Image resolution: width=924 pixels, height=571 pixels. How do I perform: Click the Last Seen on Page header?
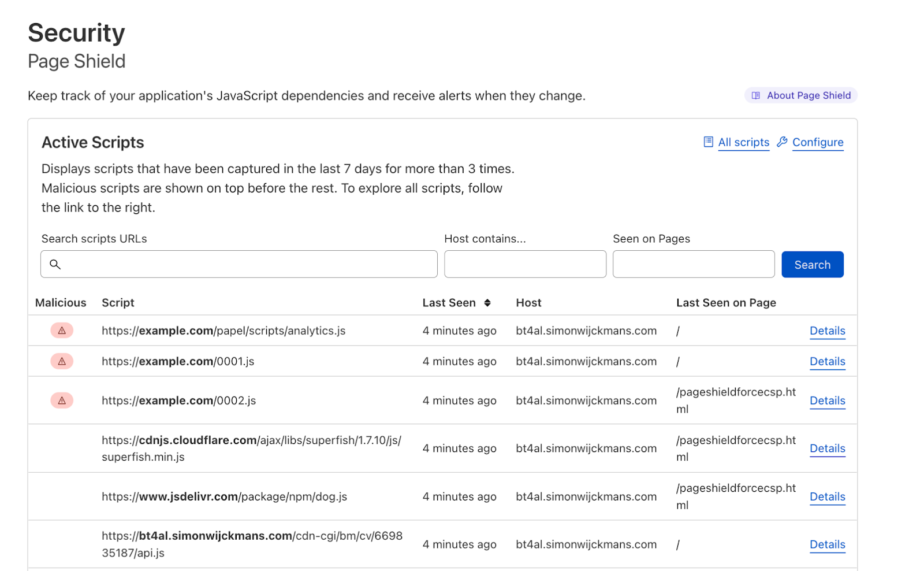click(726, 303)
